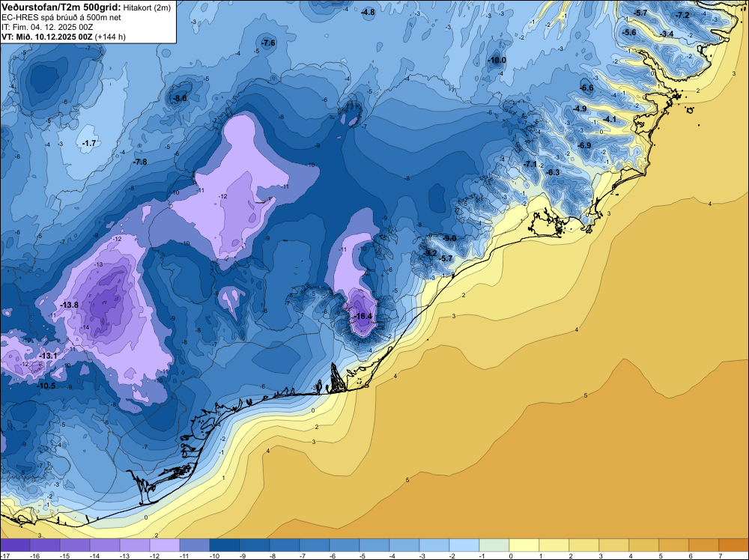Click the Veðurstofan/T2m 500grid title text

coord(60,7)
